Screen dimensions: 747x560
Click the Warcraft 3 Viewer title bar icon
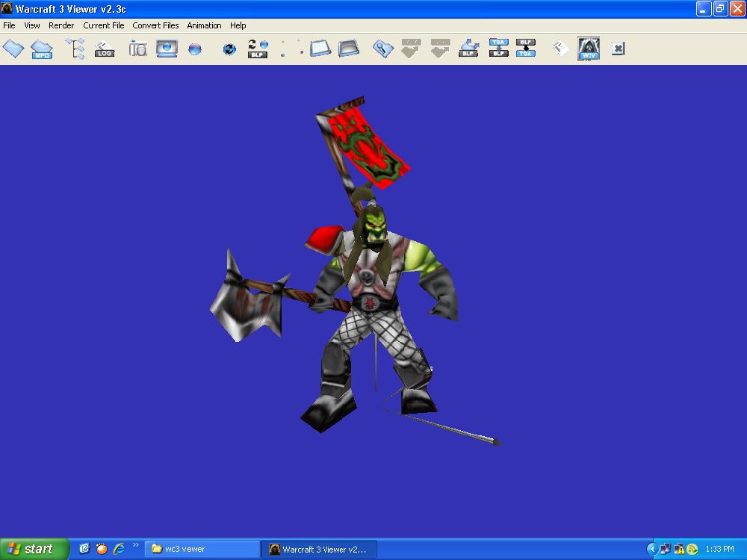pos(7,8)
